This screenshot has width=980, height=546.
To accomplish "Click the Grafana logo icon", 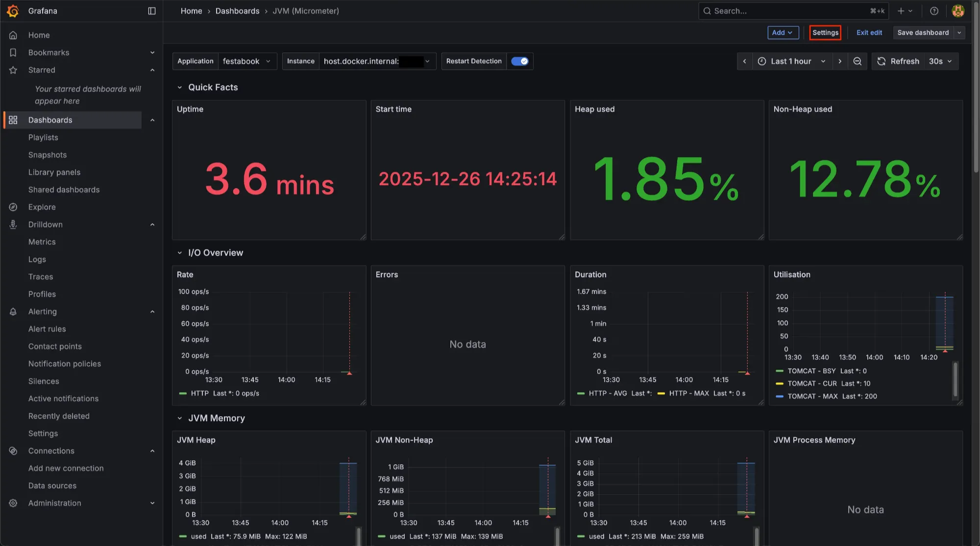I will coord(13,11).
